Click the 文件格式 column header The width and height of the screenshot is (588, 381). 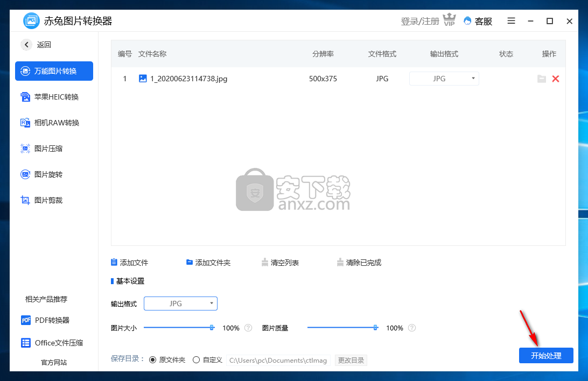pos(382,54)
